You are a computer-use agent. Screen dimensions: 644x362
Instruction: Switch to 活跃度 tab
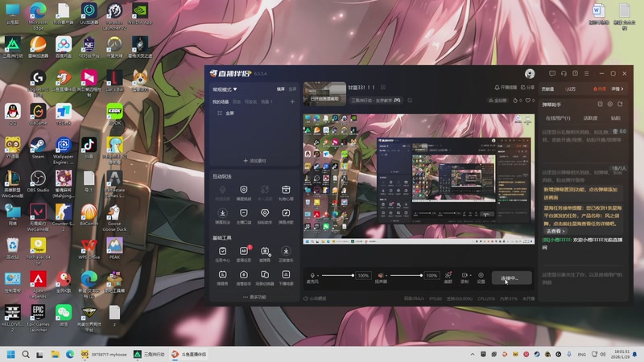[x=590, y=118]
